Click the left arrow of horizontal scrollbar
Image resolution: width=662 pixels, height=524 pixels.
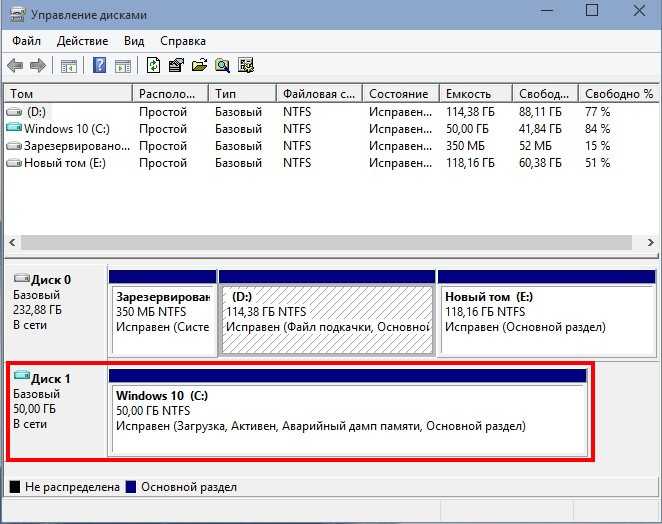(x=12, y=242)
